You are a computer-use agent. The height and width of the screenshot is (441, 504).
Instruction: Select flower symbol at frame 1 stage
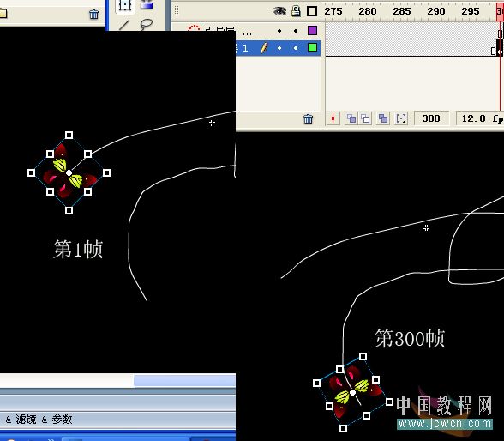[x=69, y=172]
